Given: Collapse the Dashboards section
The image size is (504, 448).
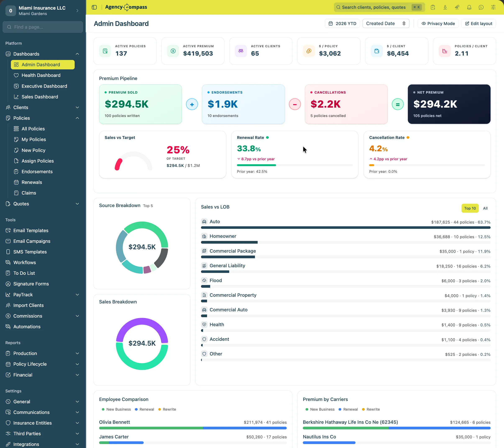Looking at the screenshot, I should [43, 54].
